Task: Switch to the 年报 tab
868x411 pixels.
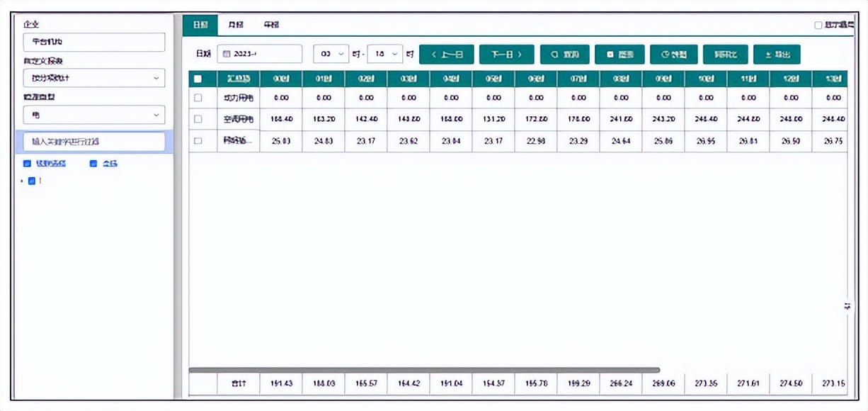Action: coord(271,25)
